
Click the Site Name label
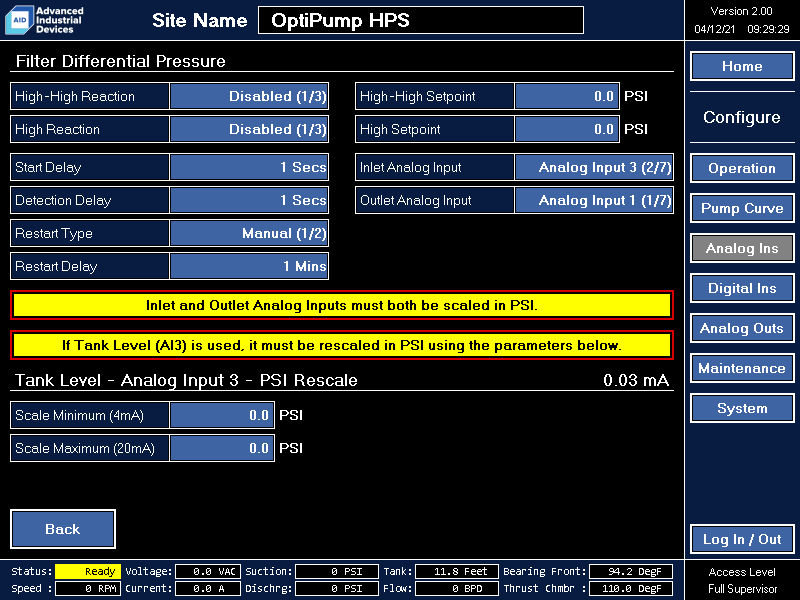pos(199,20)
